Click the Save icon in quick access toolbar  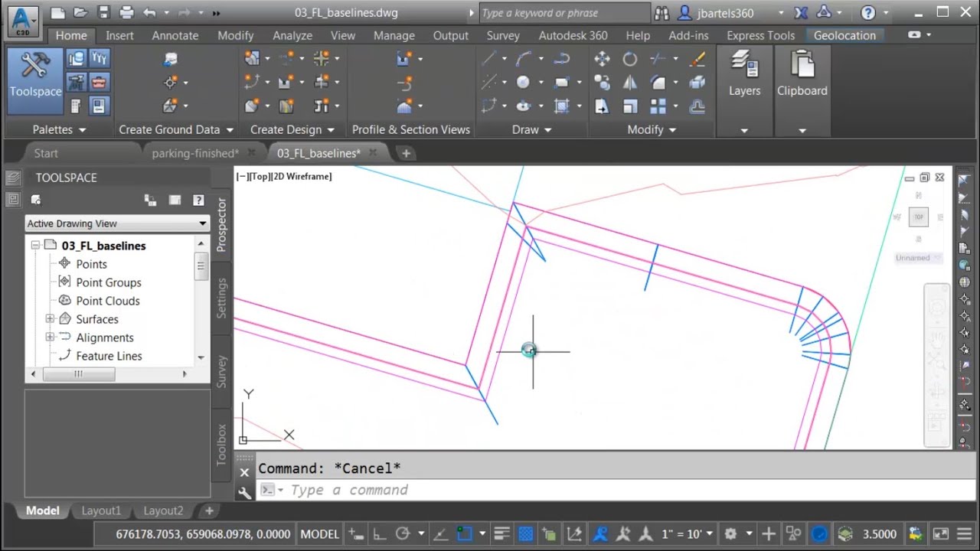(x=103, y=12)
